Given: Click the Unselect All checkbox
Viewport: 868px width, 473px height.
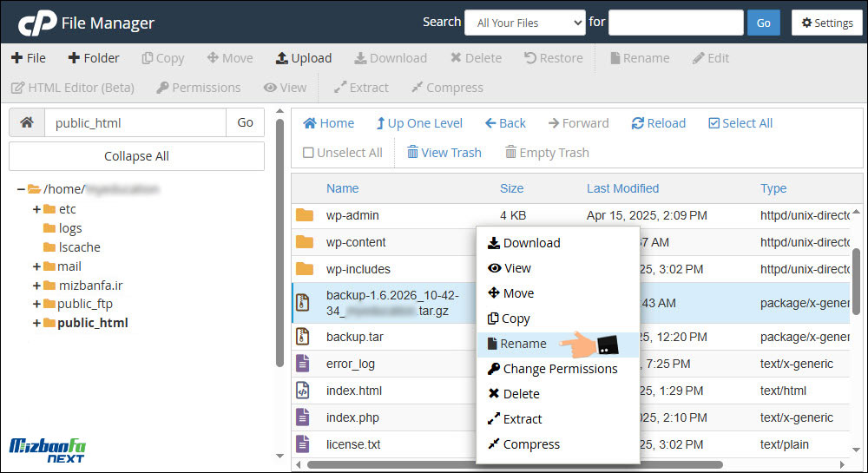Looking at the screenshot, I should [308, 153].
